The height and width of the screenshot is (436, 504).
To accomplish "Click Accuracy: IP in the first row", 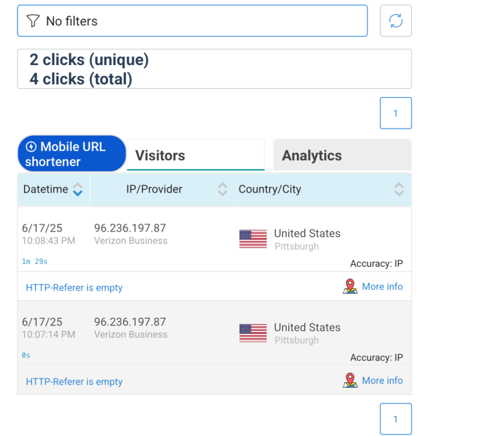I will [x=376, y=263].
